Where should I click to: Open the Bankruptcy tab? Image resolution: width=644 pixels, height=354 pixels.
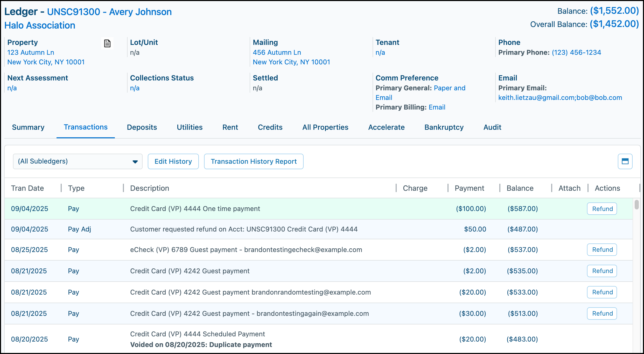[x=443, y=127]
